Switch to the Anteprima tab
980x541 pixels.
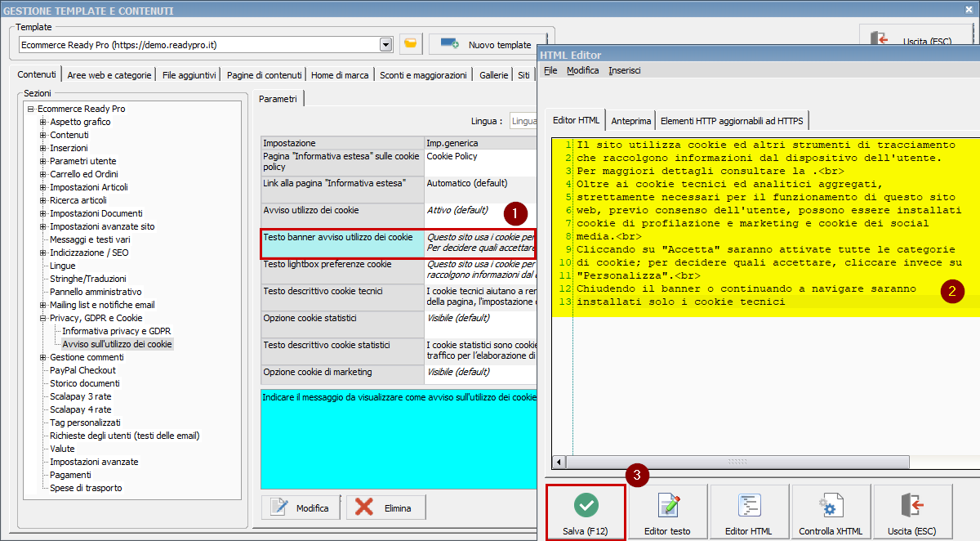[631, 121]
